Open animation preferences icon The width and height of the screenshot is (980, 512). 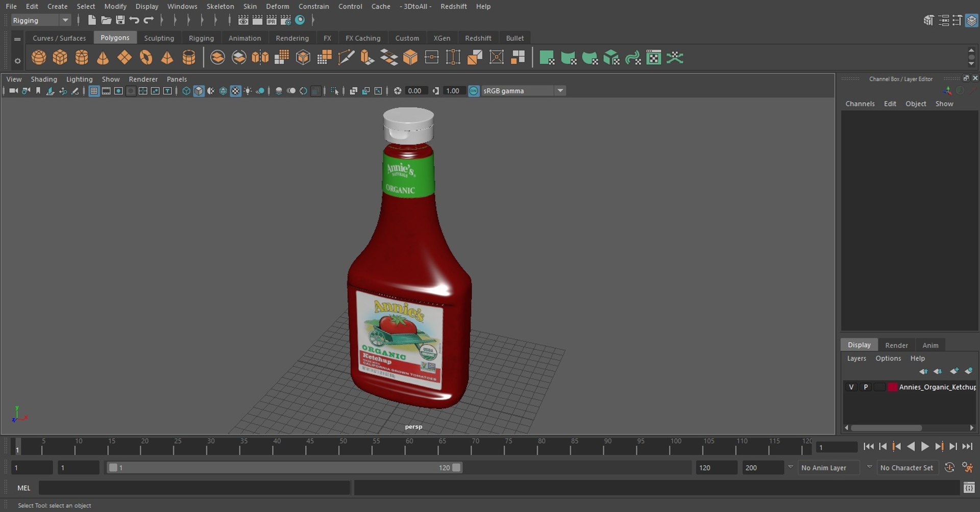(x=967, y=468)
